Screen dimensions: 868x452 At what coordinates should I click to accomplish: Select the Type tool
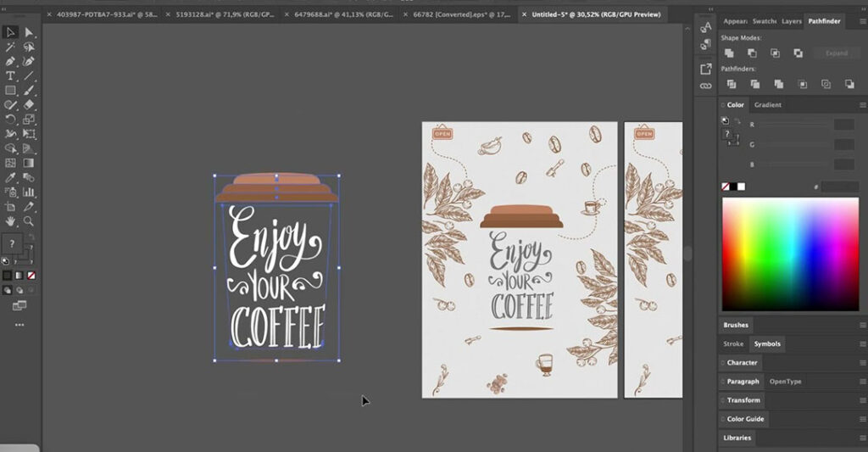point(10,75)
